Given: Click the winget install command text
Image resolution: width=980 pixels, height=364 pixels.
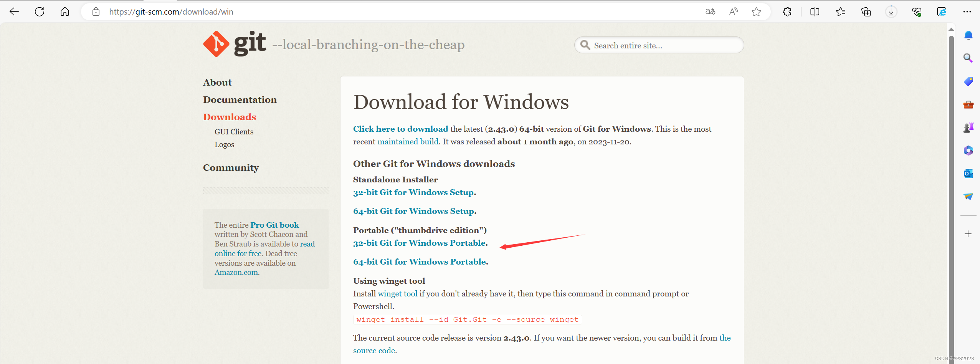Looking at the screenshot, I should [x=467, y=319].
